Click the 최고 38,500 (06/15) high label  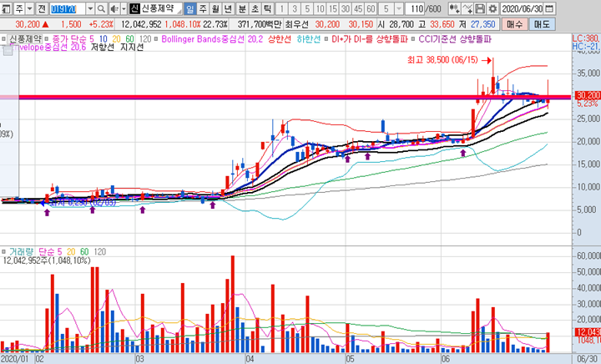coord(442,60)
